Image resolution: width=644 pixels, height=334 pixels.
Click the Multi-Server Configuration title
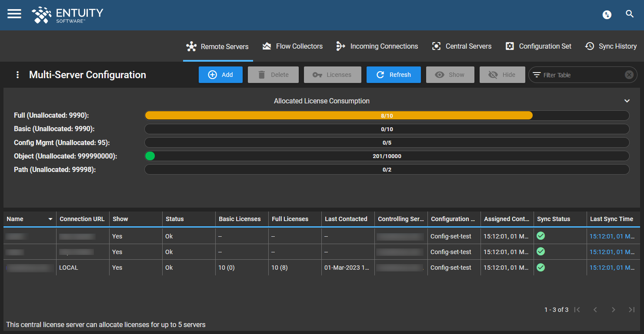coord(87,75)
